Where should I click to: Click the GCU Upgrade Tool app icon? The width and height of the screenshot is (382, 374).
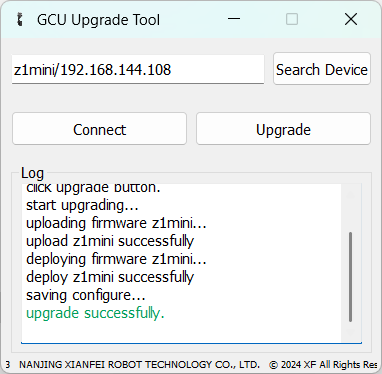point(20,20)
